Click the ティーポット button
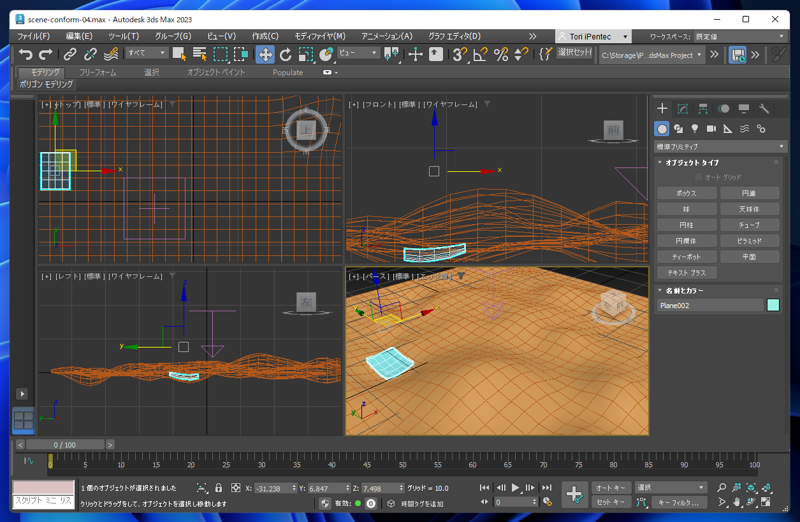The width and height of the screenshot is (800, 522). pos(686,257)
